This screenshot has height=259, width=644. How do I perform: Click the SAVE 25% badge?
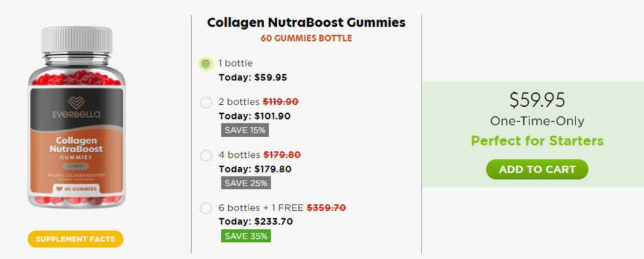point(245,183)
